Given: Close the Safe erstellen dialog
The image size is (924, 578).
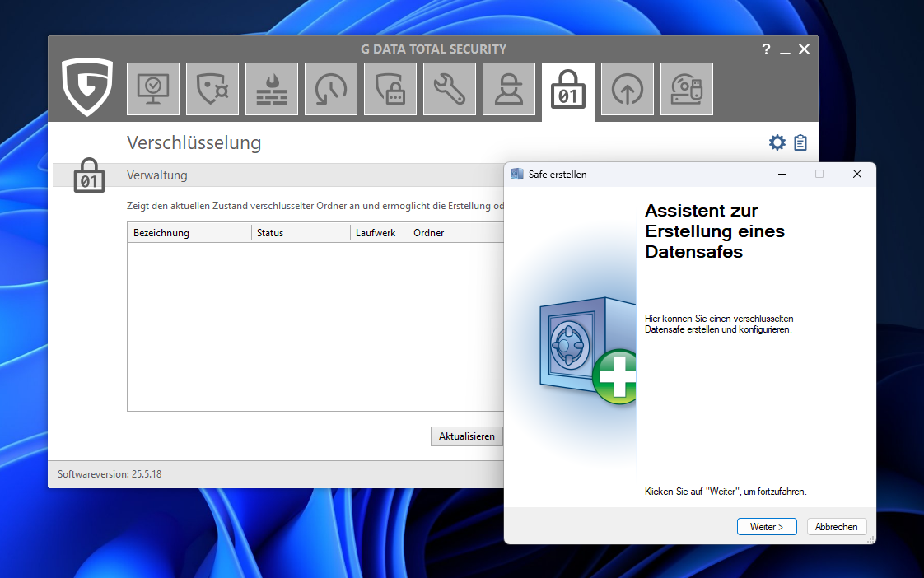Looking at the screenshot, I should pos(857,174).
